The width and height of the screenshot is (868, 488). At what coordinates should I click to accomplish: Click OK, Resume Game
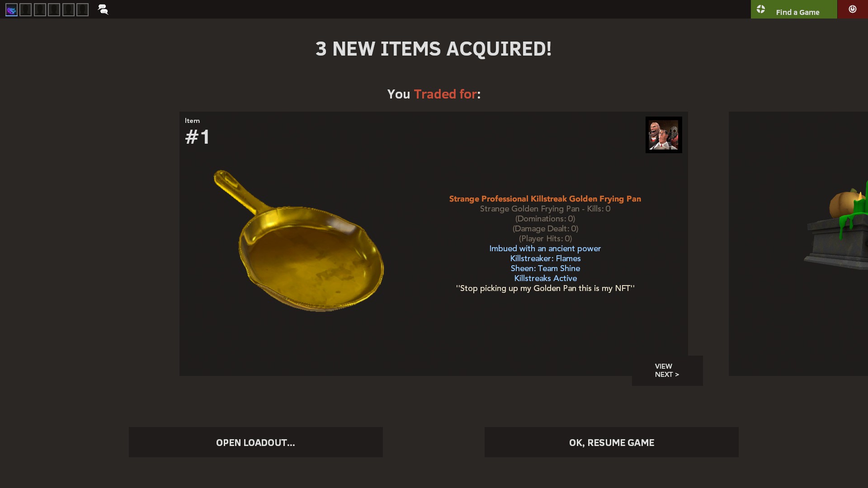(611, 442)
